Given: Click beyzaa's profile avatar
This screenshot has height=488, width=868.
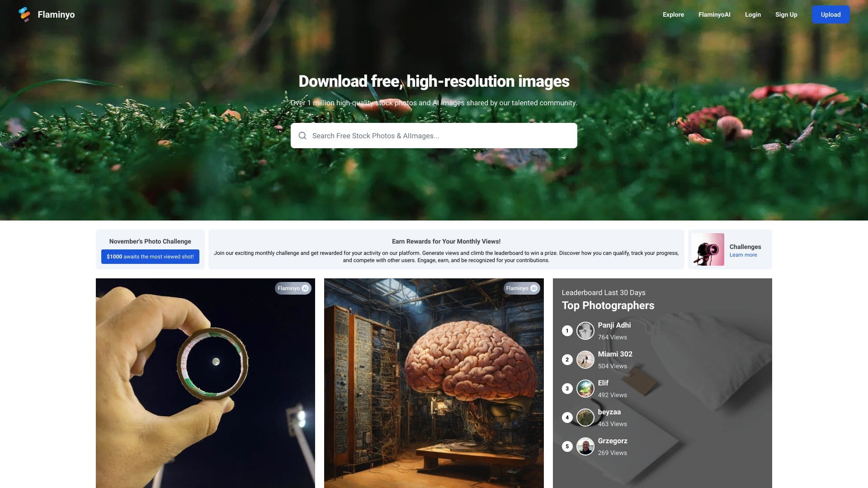Looking at the screenshot, I should pos(585,418).
